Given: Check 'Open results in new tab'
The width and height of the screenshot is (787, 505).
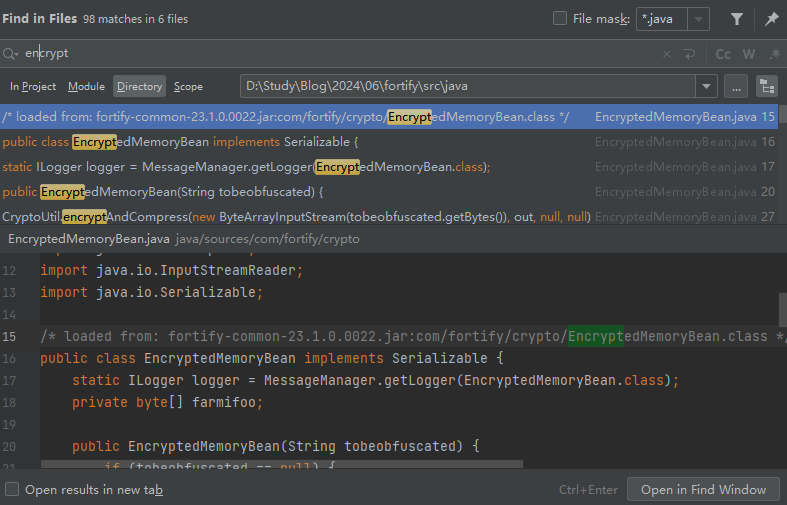Looking at the screenshot, I should pos(12,490).
